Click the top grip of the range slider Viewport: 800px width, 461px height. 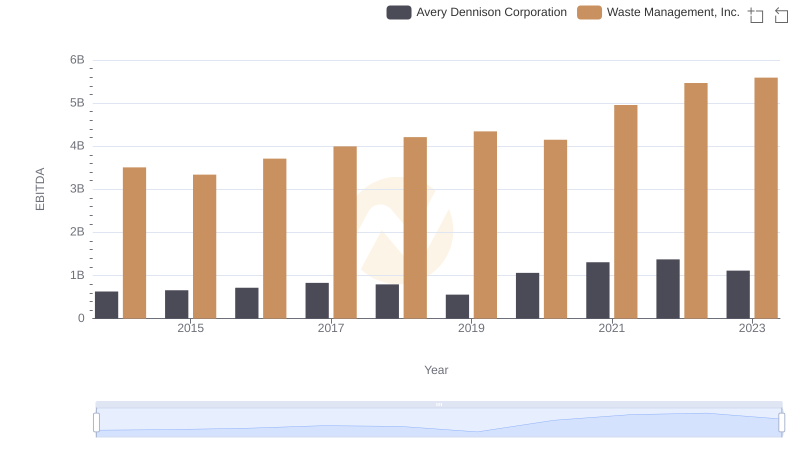[x=439, y=404]
